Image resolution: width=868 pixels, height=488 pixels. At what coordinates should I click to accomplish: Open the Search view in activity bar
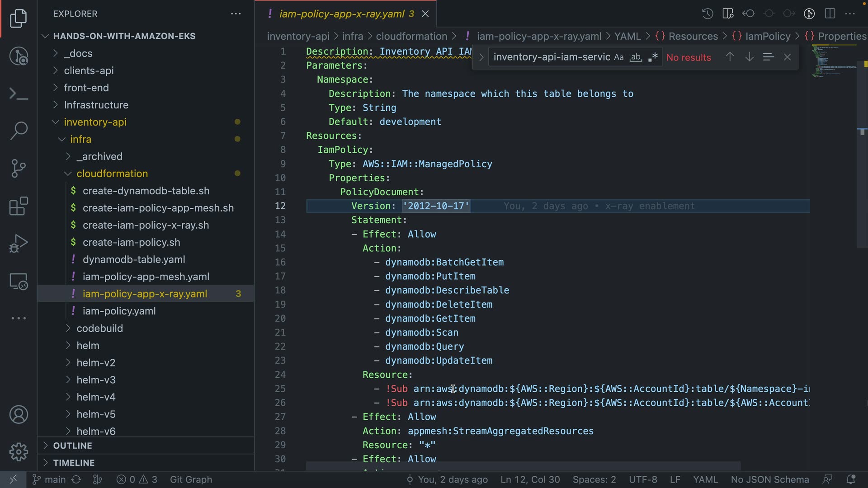pos(19,131)
